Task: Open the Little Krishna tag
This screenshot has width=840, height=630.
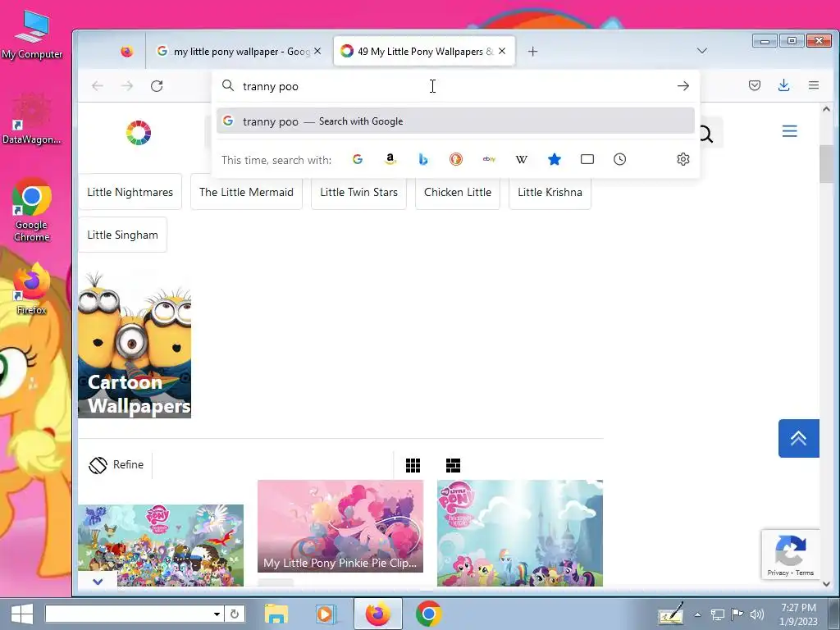Action: pyautogui.click(x=550, y=192)
